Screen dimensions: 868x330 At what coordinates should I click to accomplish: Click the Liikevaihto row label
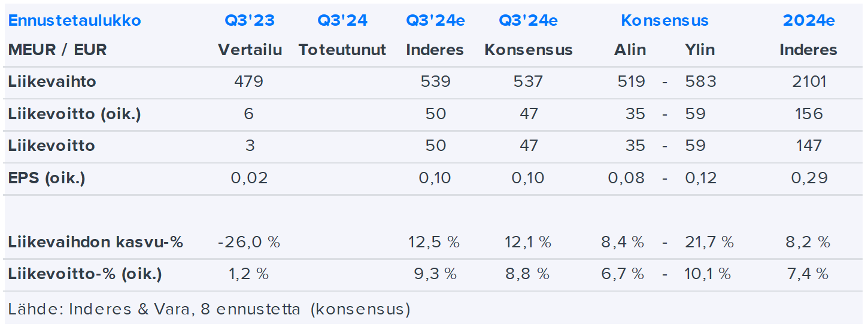point(52,81)
